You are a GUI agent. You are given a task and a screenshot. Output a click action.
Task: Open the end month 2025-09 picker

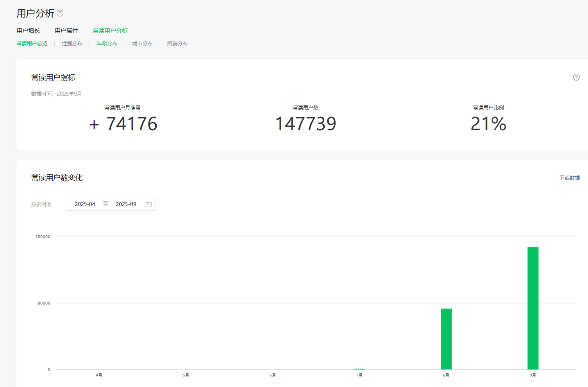tap(126, 204)
